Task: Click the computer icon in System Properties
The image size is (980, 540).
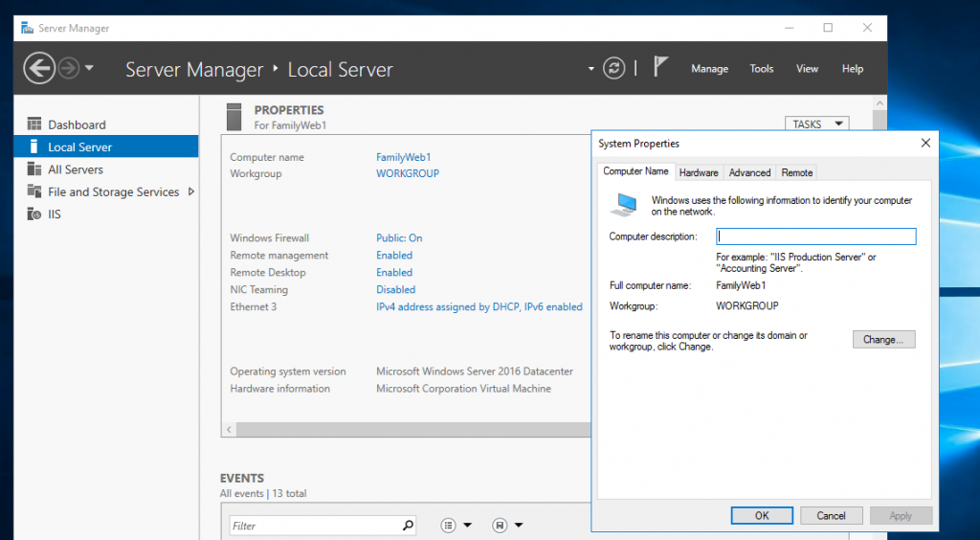Action: 624,205
